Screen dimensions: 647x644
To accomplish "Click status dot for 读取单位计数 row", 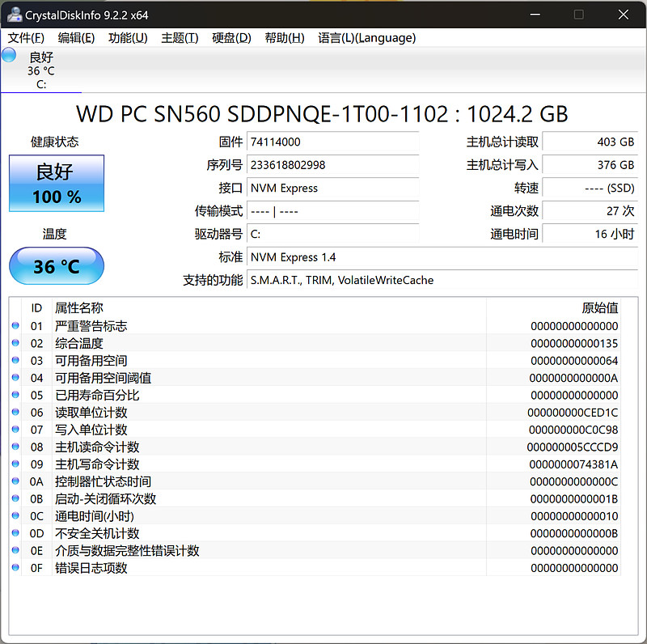I will 15,412.
